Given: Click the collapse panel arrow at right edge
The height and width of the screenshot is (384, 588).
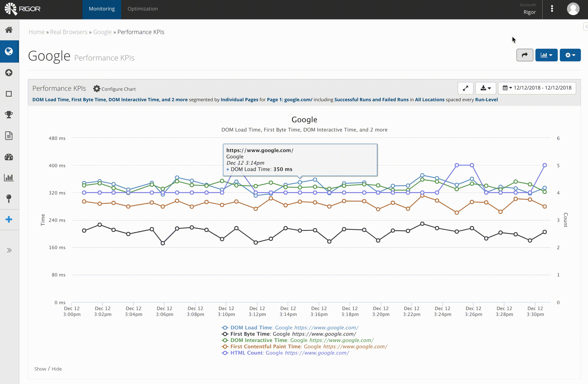Looking at the screenshot, I should pos(586,26).
